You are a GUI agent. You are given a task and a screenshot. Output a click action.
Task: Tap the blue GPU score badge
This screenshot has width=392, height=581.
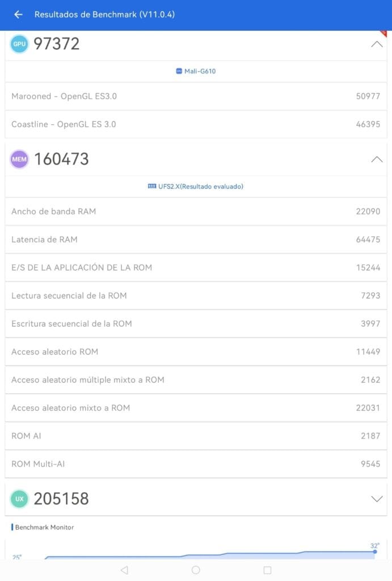(x=19, y=44)
